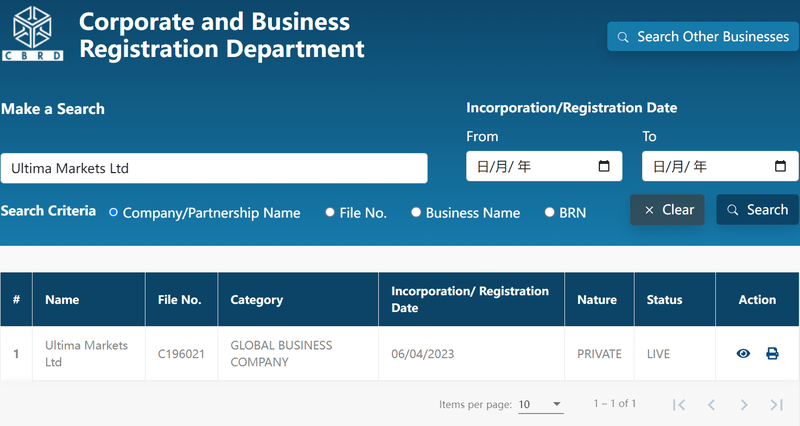The image size is (800, 426).
Task: View details of Ultima Markets Ltd (eye icon)
Action: pyautogui.click(x=743, y=354)
